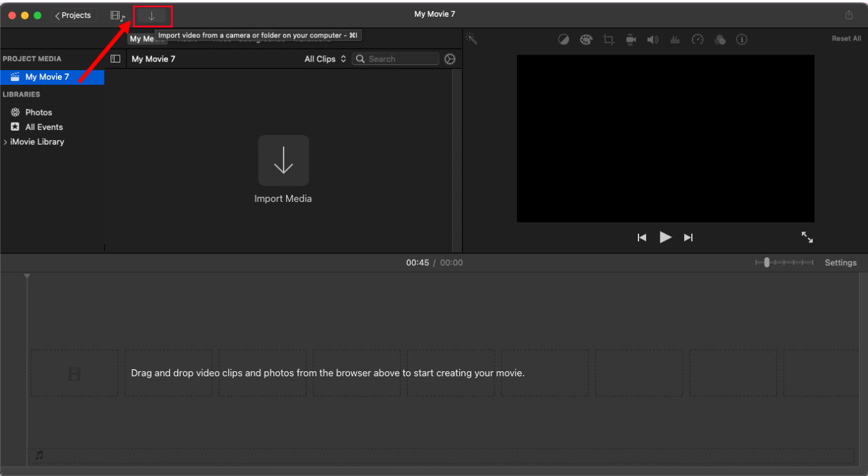Skip to next clip
The height and width of the screenshot is (476, 868).
coord(689,237)
